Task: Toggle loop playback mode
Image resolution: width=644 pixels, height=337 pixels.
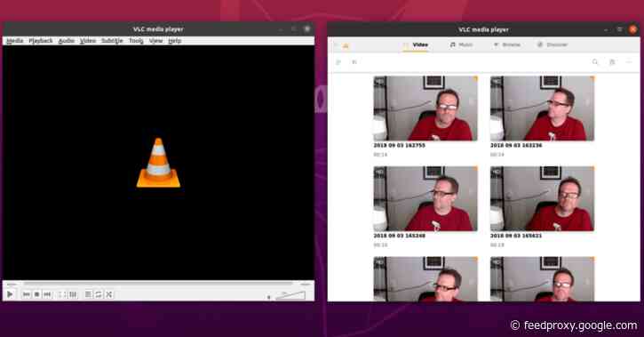Action: [x=99, y=294]
